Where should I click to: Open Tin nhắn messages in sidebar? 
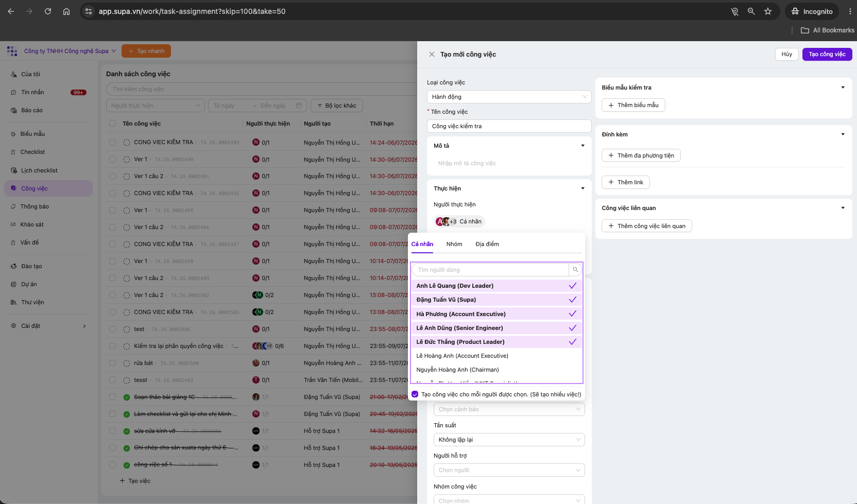point(32,92)
